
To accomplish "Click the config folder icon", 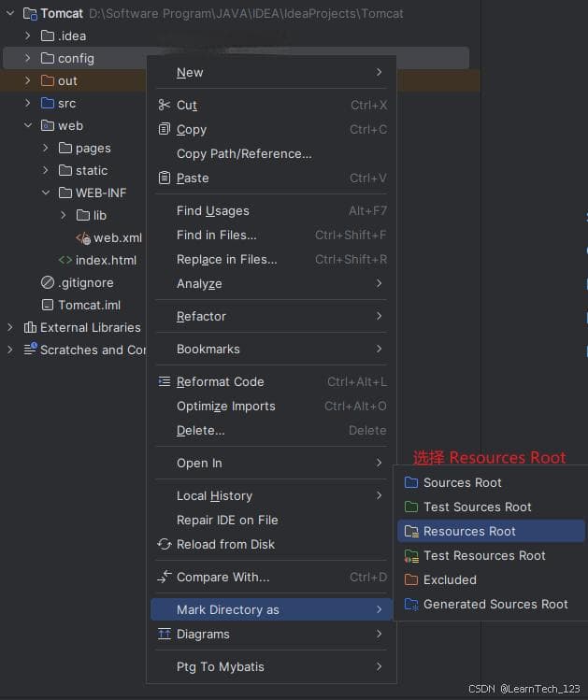I will point(48,58).
